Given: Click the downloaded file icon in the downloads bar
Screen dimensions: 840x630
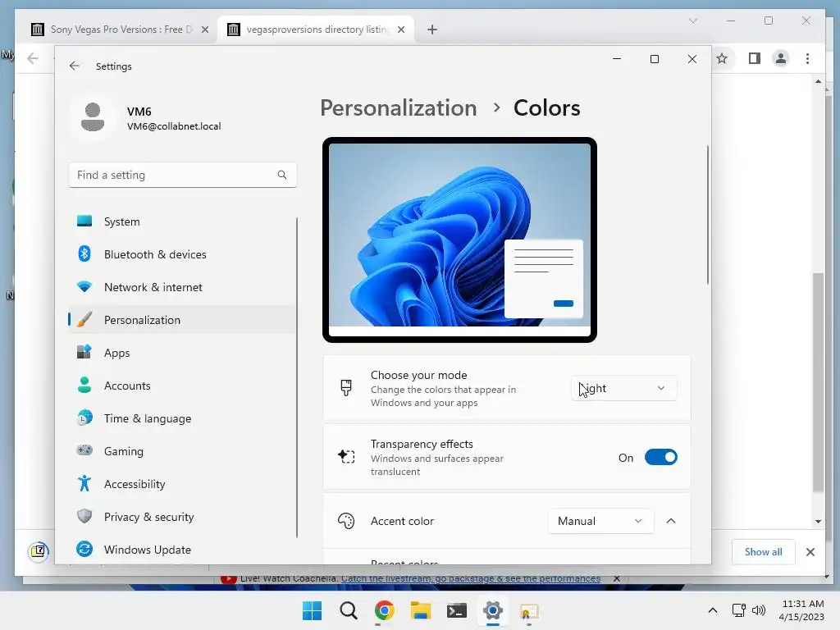Looking at the screenshot, I should tap(39, 551).
